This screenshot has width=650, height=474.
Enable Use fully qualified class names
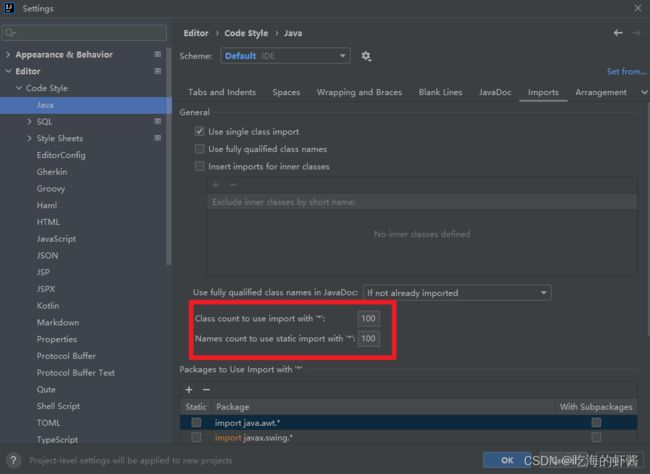199,148
